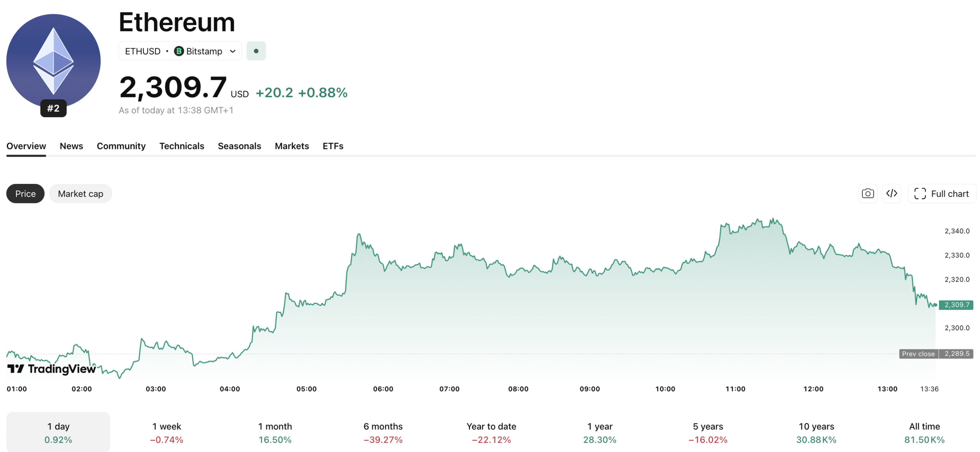The image size is (980, 452).
Task: Select the 1 year performance range
Action: click(599, 432)
